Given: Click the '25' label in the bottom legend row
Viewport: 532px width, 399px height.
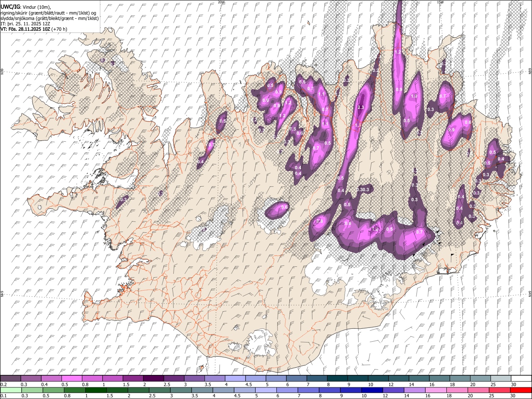Looking at the screenshot, I should (x=492, y=396).
